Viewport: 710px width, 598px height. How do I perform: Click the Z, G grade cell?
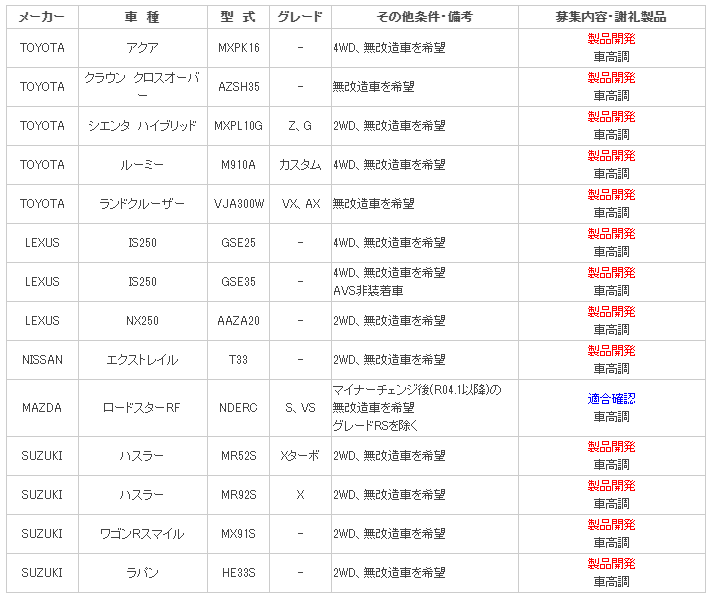pyautogui.click(x=300, y=126)
